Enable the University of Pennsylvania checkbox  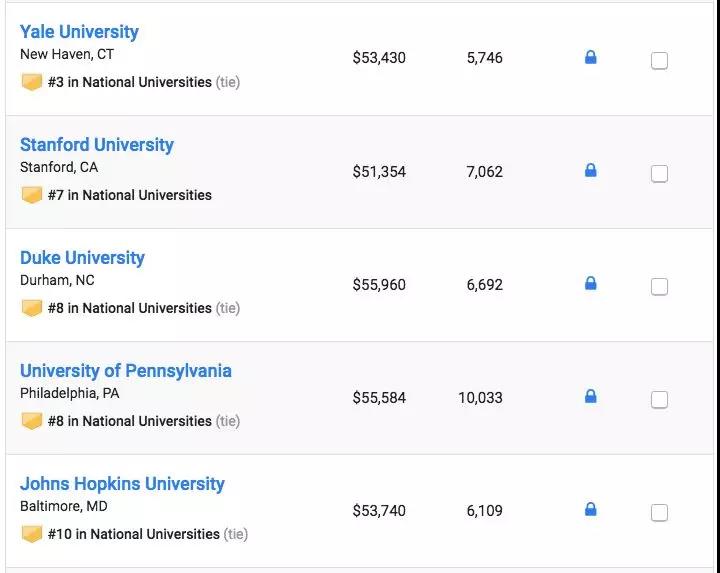(659, 400)
